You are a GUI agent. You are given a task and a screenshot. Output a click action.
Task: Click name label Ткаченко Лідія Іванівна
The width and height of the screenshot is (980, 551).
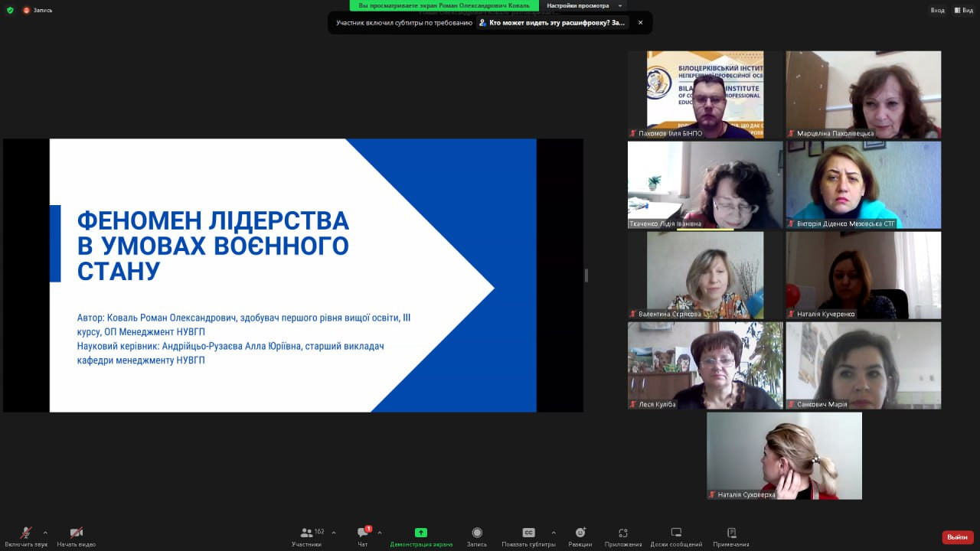(665, 223)
